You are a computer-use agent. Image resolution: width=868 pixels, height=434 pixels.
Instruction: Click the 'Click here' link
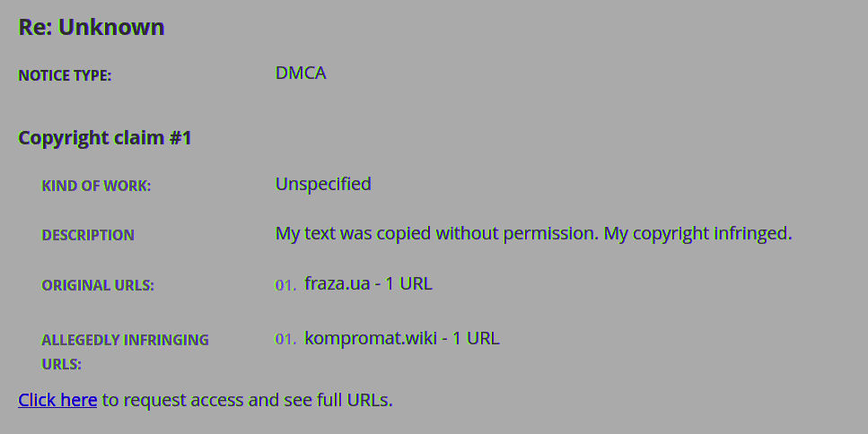[x=57, y=400]
